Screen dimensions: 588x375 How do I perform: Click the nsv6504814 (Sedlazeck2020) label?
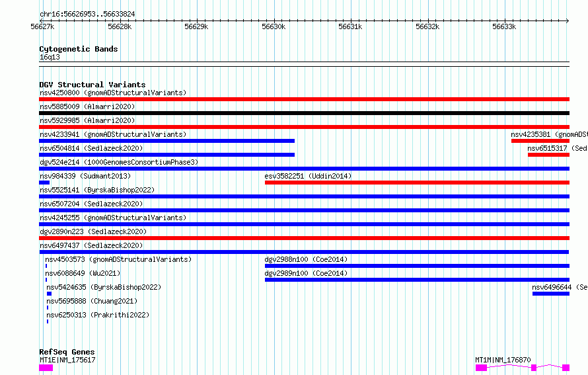[x=91, y=148]
